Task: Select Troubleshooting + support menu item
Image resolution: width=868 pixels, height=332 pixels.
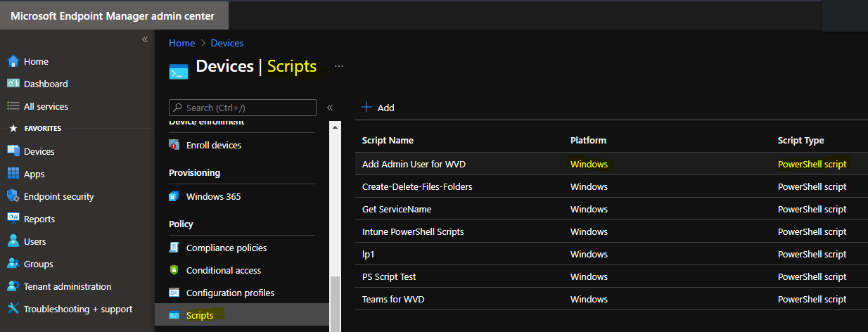Action: (78, 309)
